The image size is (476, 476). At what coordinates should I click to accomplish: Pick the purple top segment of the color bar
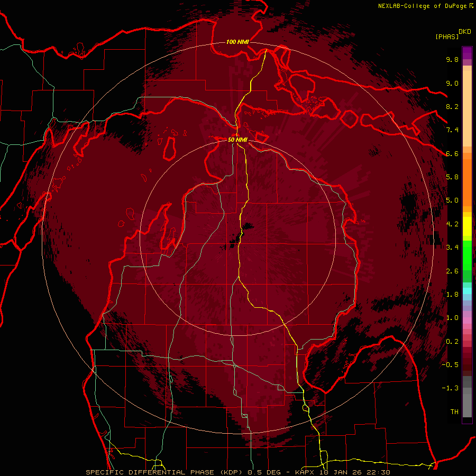pos(467,53)
